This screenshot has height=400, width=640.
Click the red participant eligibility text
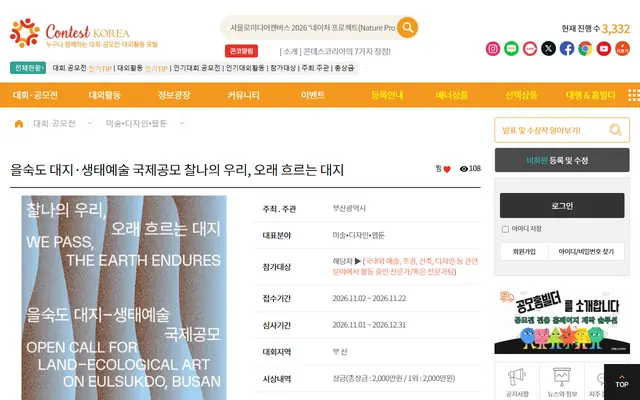405,267
